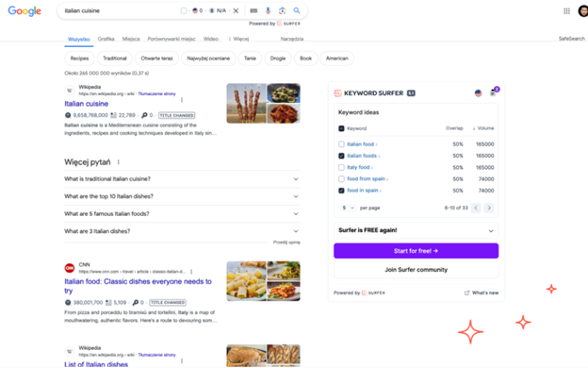588x368 pixels.
Task: Click the CNN result pasta thumbnail collage
Action: click(x=263, y=281)
